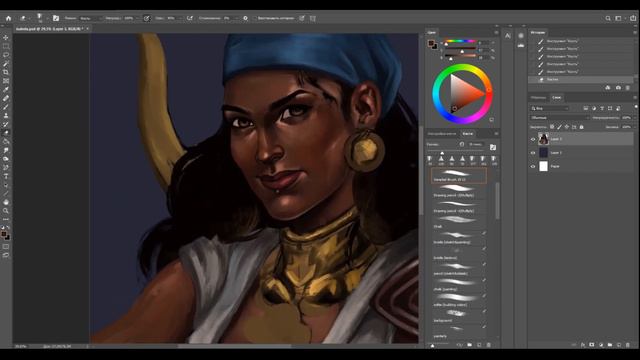Screen dimensions: 640x360
Task: Select the Rectangular Marquee tool
Action: pyautogui.click(x=6, y=46)
